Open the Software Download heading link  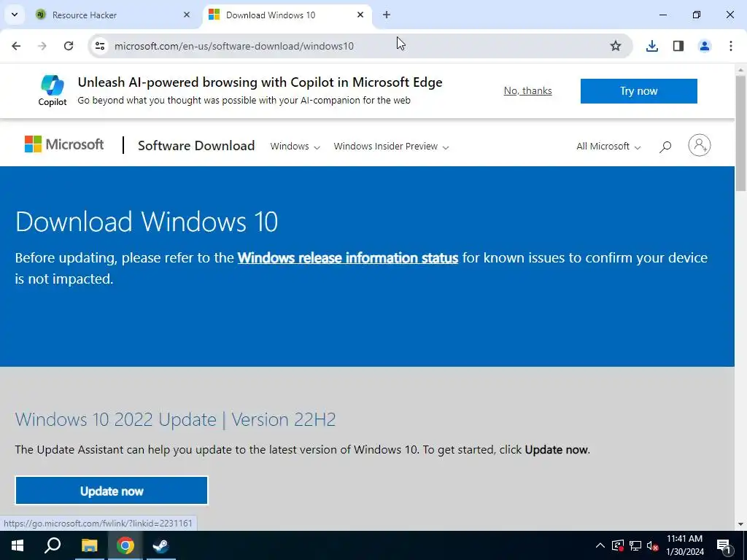pyautogui.click(x=196, y=146)
